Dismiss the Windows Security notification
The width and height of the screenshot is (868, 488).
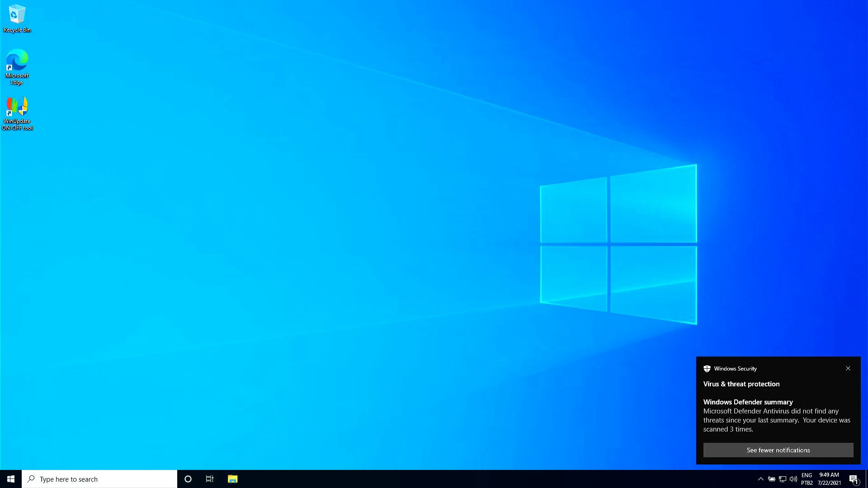point(848,368)
